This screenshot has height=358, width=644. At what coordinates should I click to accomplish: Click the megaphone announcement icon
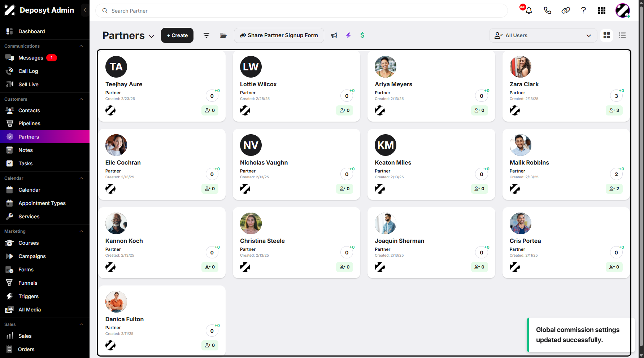(x=334, y=35)
